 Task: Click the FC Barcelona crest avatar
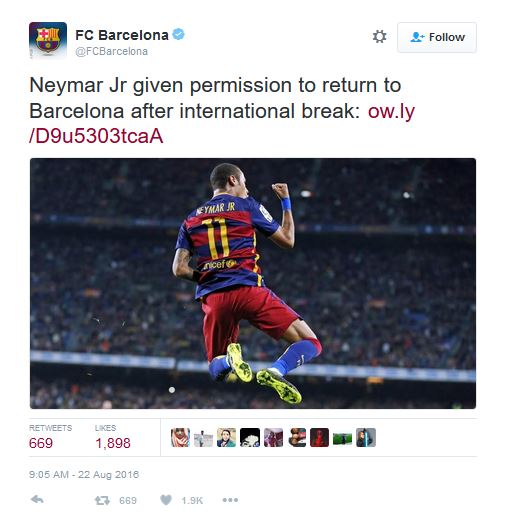(48, 41)
